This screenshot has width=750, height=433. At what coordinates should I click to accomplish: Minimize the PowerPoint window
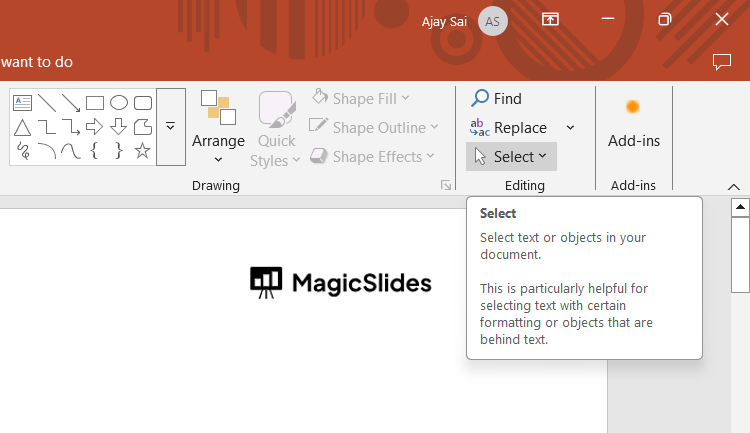coord(608,20)
